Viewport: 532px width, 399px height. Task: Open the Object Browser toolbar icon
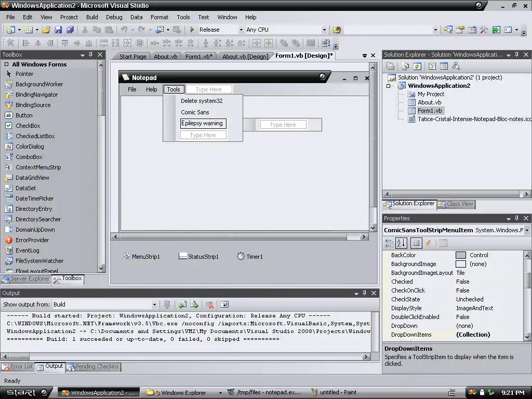point(472,30)
